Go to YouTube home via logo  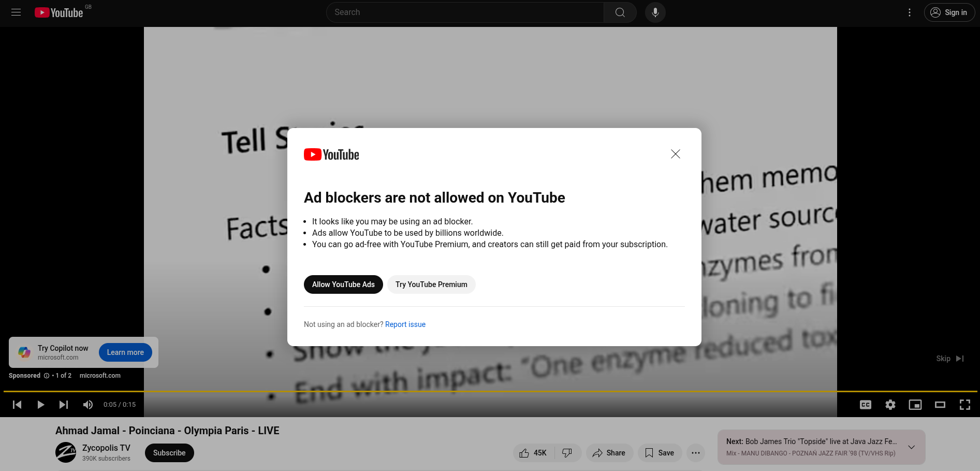pyautogui.click(x=59, y=12)
